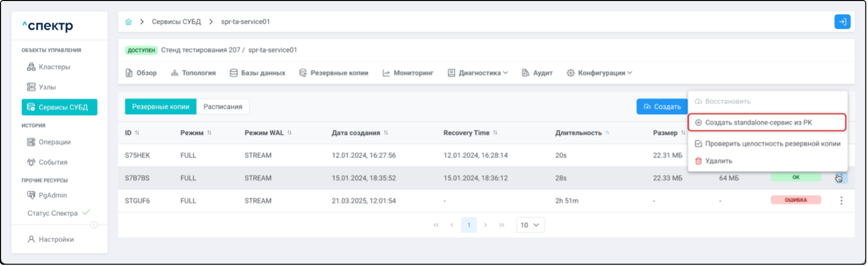Screen dimensions: 868x266
Task: Choose Удалить from context menu
Action: click(x=718, y=161)
